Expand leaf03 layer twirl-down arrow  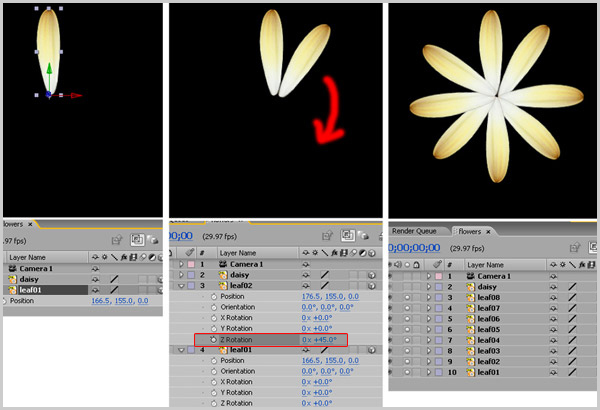429,351
